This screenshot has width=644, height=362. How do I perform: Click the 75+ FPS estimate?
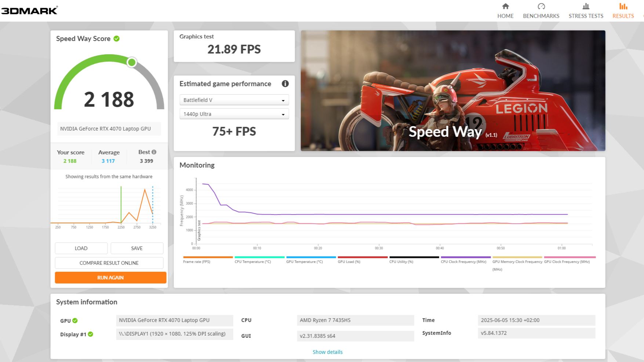(x=234, y=131)
